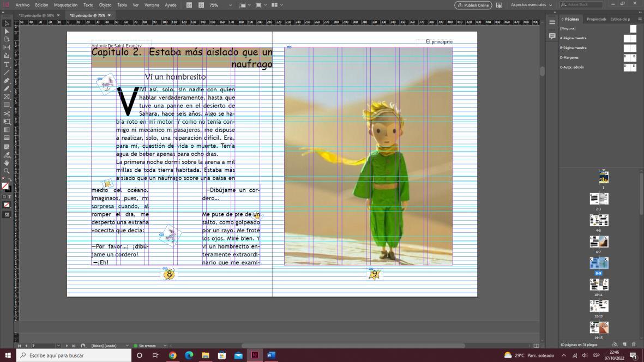644x362 pixels.
Task: Open the Edición menu
Action: pos(41,5)
